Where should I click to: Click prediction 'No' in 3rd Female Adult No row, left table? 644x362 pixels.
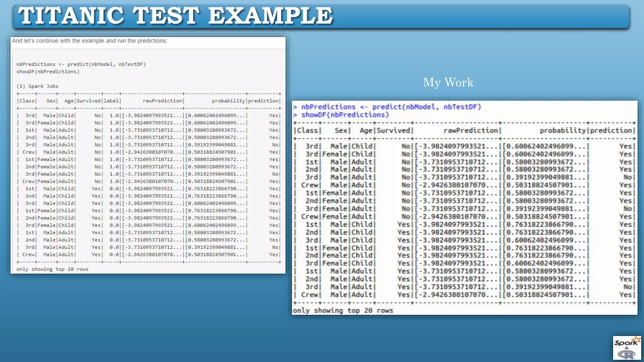(275, 174)
